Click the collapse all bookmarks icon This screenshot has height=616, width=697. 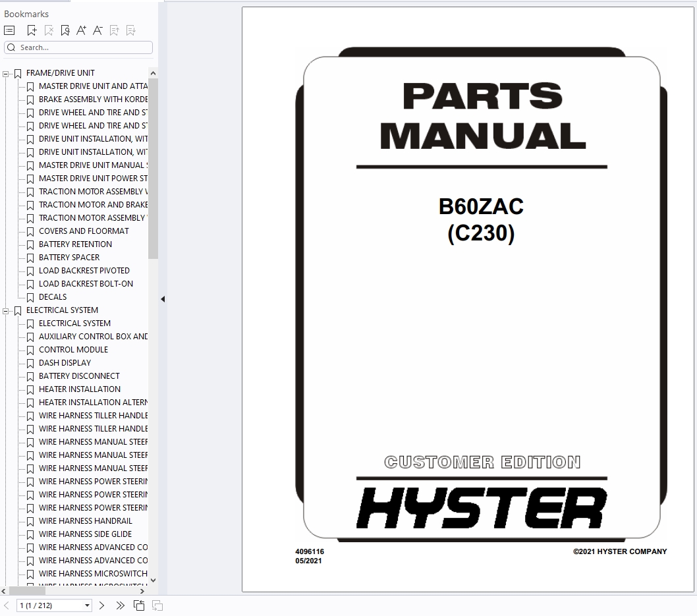click(x=130, y=30)
